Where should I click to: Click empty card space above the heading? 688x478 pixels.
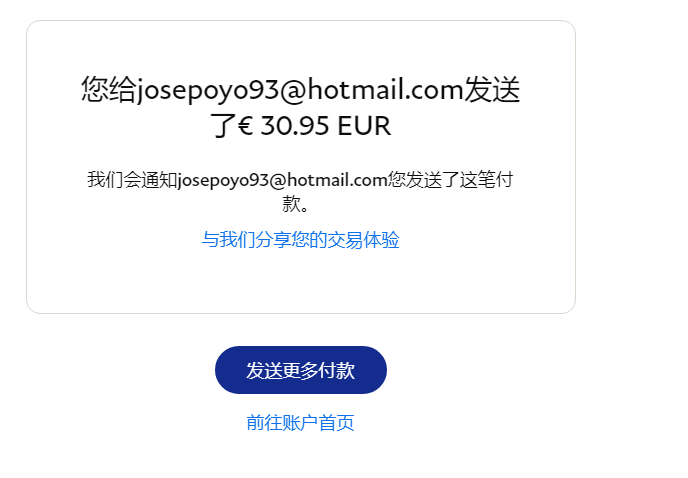301,46
